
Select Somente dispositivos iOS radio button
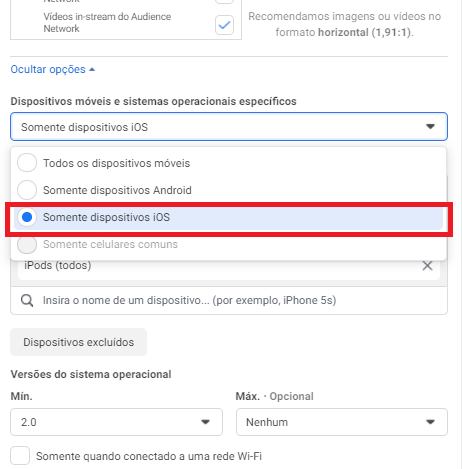(27, 217)
